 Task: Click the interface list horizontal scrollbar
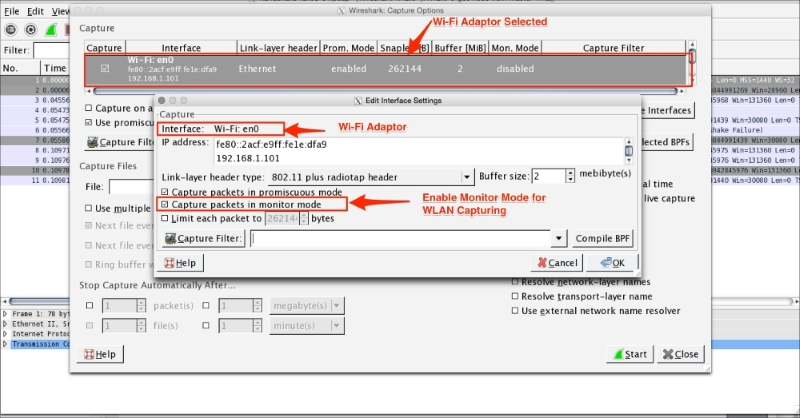386,91
